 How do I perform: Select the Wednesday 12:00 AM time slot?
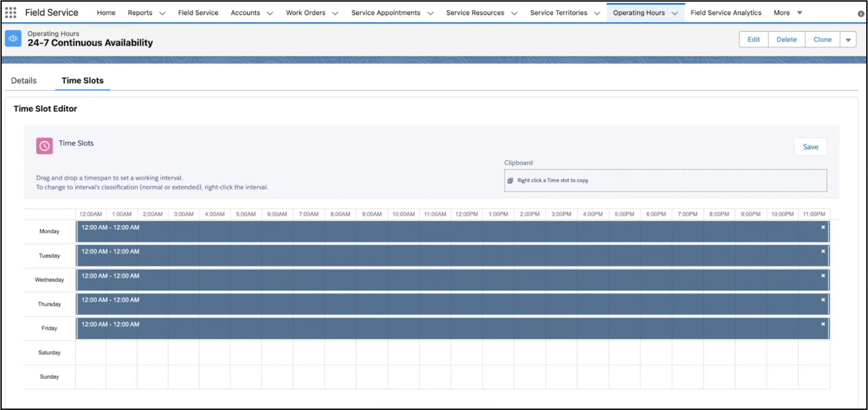(x=452, y=280)
